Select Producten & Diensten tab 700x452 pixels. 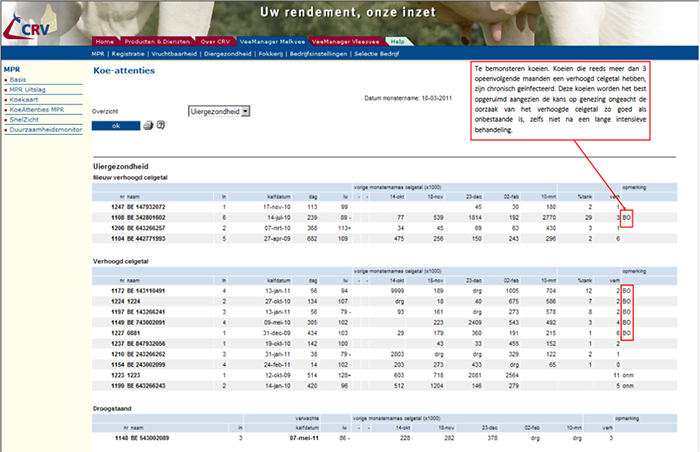[x=156, y=41]
